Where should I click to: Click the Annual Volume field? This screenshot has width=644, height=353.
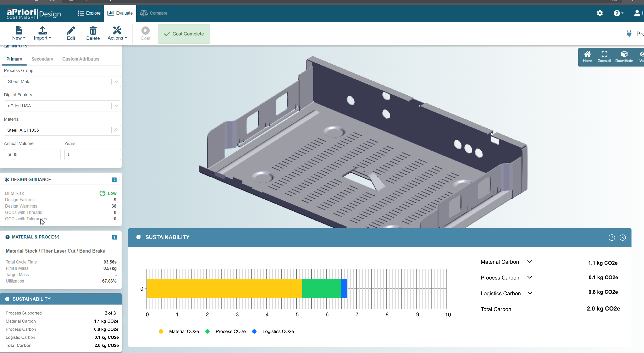[x=32, y=154]
